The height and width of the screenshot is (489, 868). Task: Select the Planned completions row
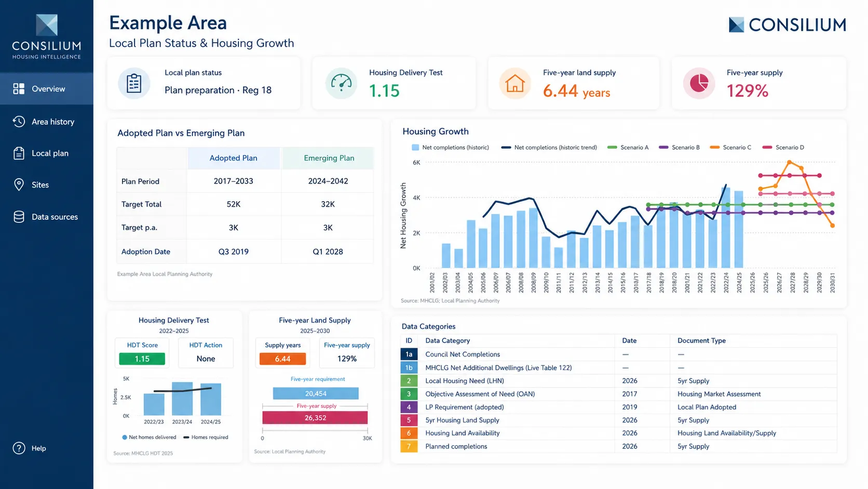(618, 446)
